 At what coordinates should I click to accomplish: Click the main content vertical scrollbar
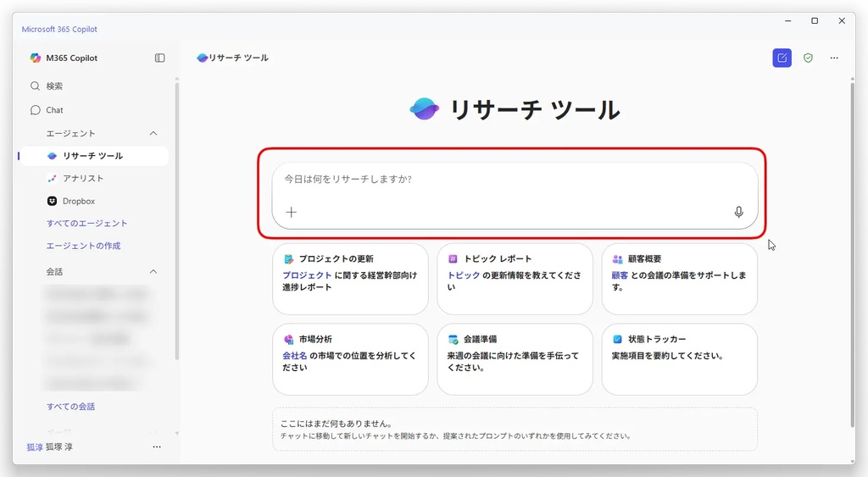(x=853, y=254)
